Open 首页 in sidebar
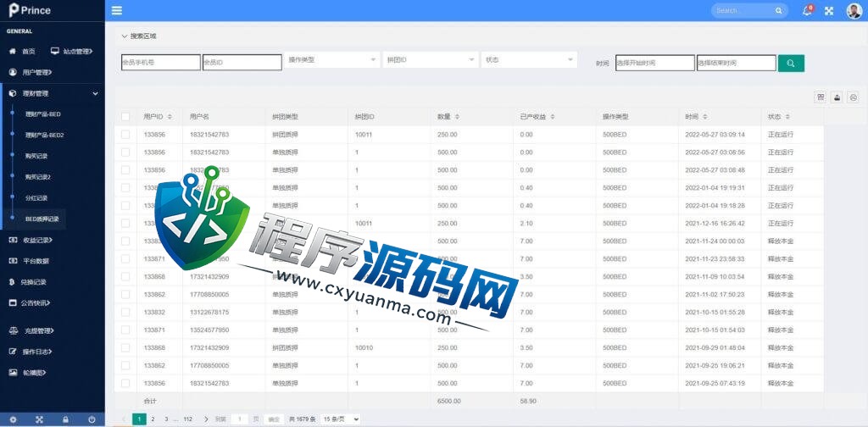The height and width of the screenshot is (427, 868). pos(22,52)
